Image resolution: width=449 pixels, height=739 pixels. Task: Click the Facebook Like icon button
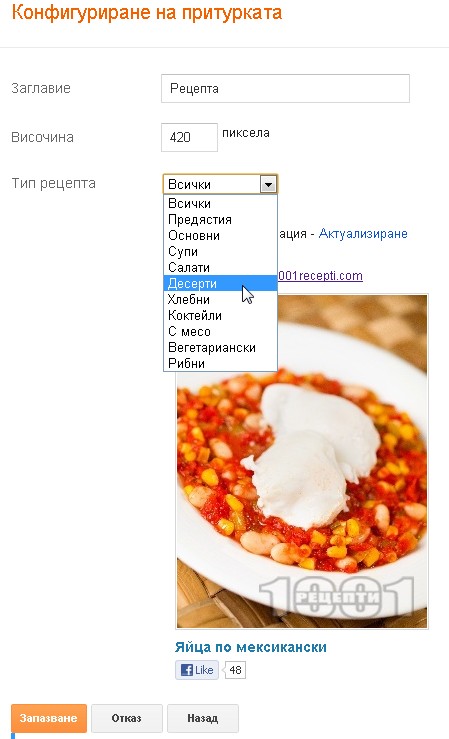[197, 670]
